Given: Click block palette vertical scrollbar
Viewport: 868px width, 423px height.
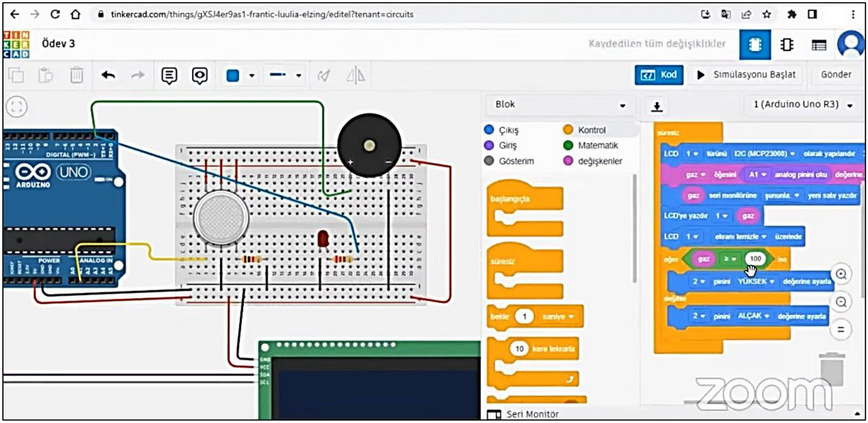Looking at the screenshot, I should pyautogui.click(x=635, y=229).
